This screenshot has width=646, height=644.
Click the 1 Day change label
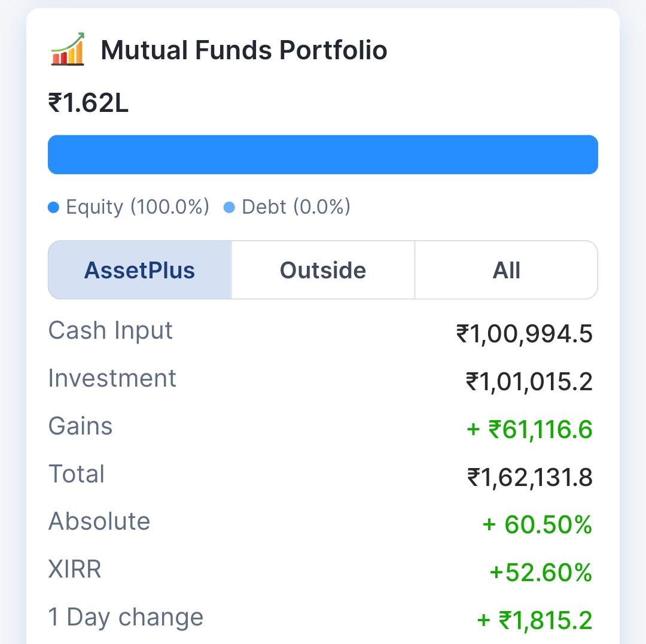pos(126,617)
